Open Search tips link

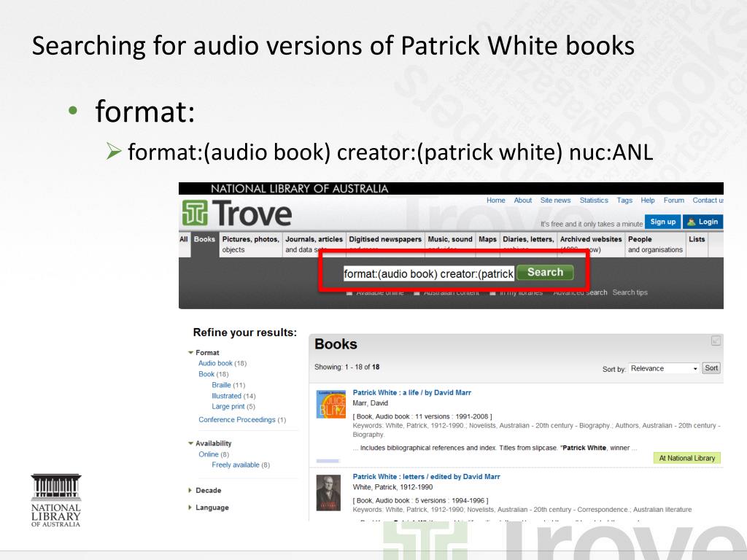coord(630,292)
